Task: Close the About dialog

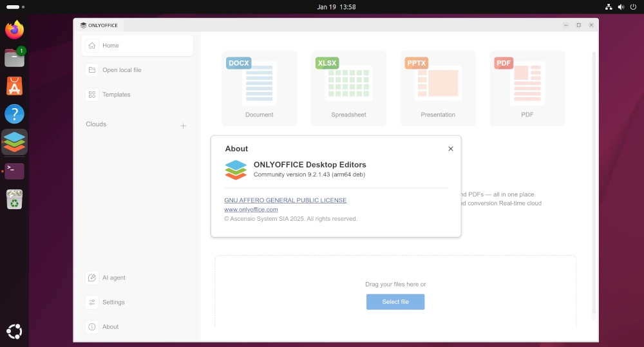Action: click(451, 149)
